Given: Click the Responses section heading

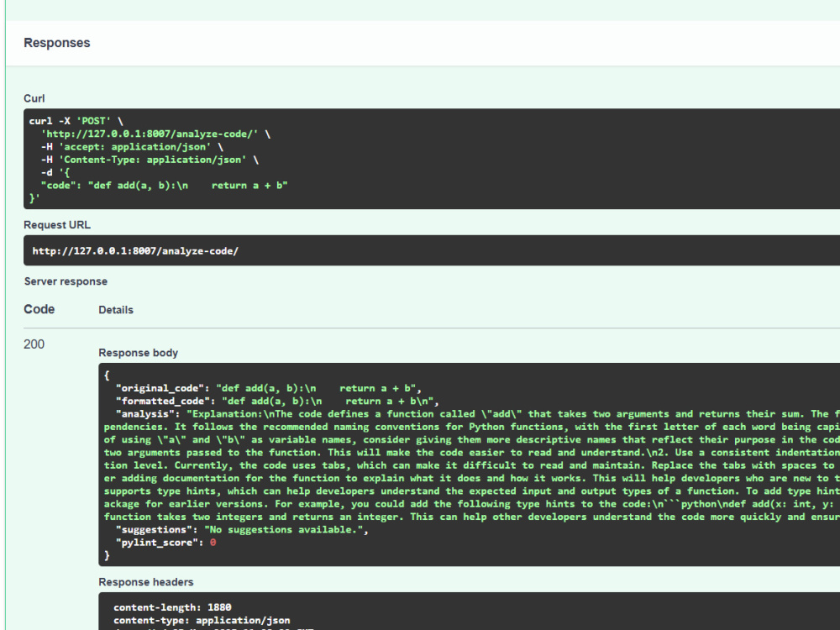Looking at the screenshot, I should point(57,43).
